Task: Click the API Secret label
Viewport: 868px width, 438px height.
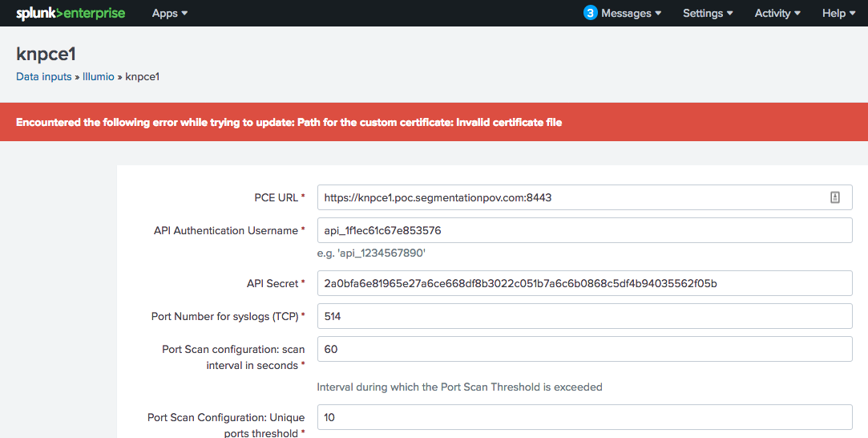Action: coord(276,283)
